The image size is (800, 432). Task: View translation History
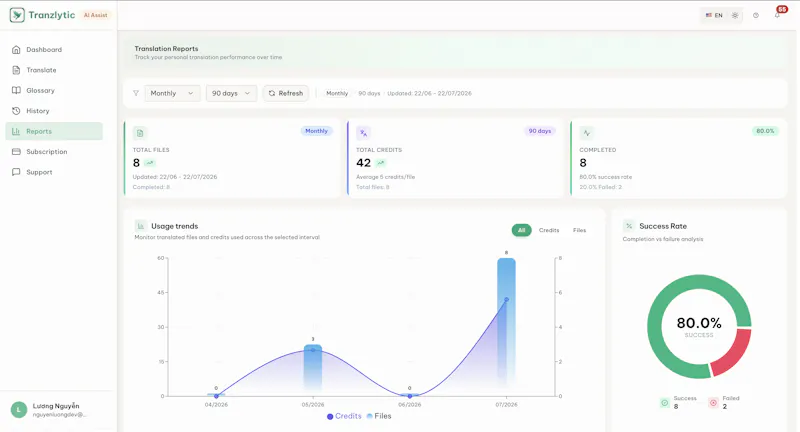click(54, 111)
